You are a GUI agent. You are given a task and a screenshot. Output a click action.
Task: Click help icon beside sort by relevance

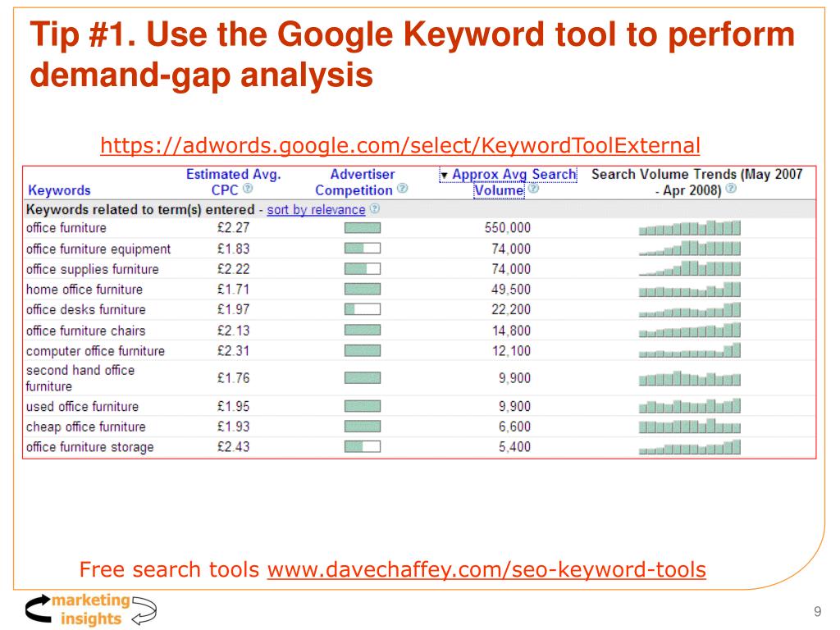click(375, 208)
